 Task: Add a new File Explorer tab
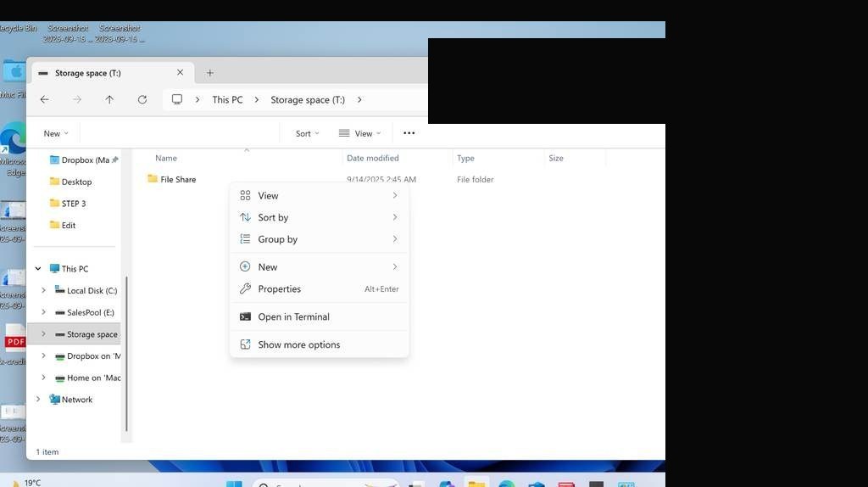pos(210,73)
